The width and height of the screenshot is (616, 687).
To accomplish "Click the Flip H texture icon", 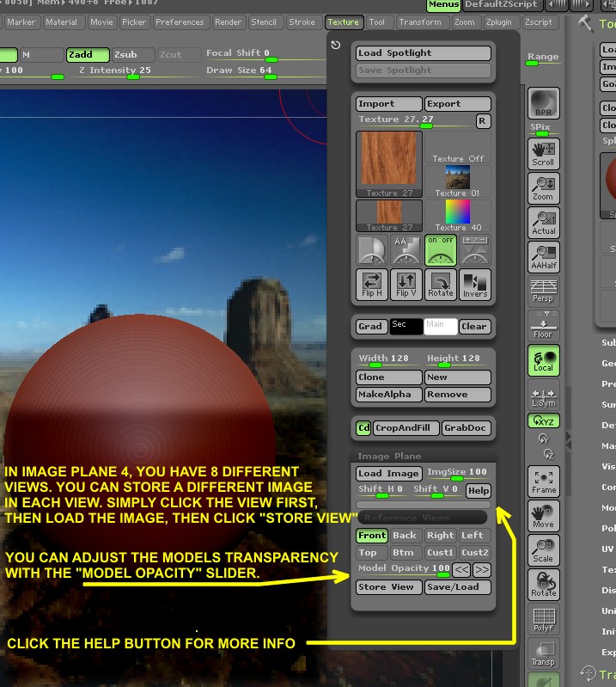I will [372, 285].
